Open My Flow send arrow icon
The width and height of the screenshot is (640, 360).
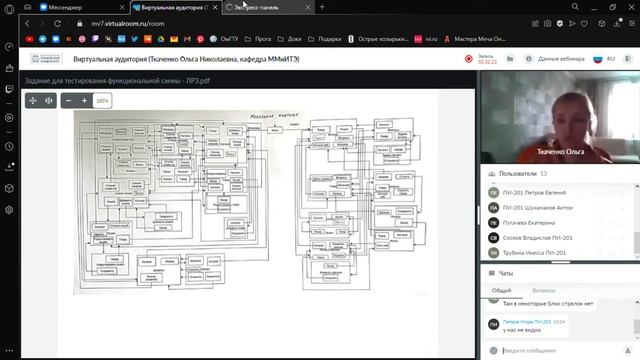click(x=572, y=24)
